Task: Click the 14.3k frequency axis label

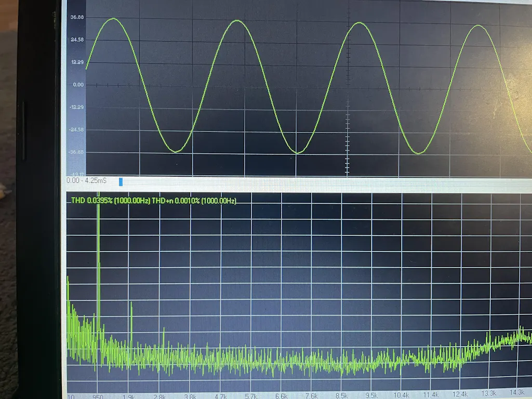Action: tap(517, 393)
